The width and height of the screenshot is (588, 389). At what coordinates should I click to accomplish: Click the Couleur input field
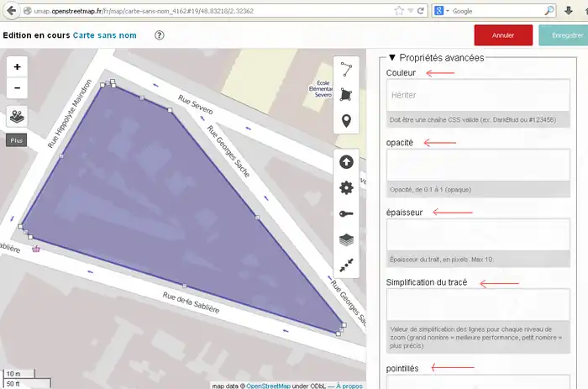tap(479, 96)
